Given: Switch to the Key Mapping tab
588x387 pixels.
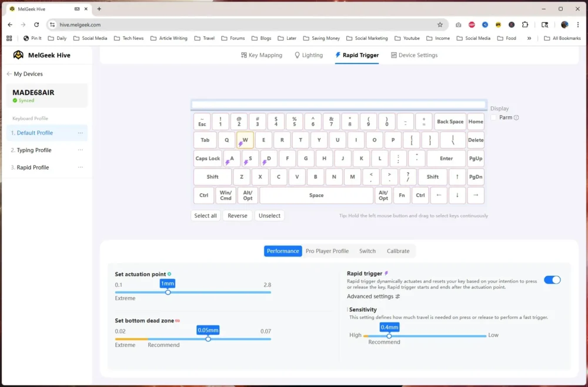Looking at the screenshot, I should pos(262,55).
